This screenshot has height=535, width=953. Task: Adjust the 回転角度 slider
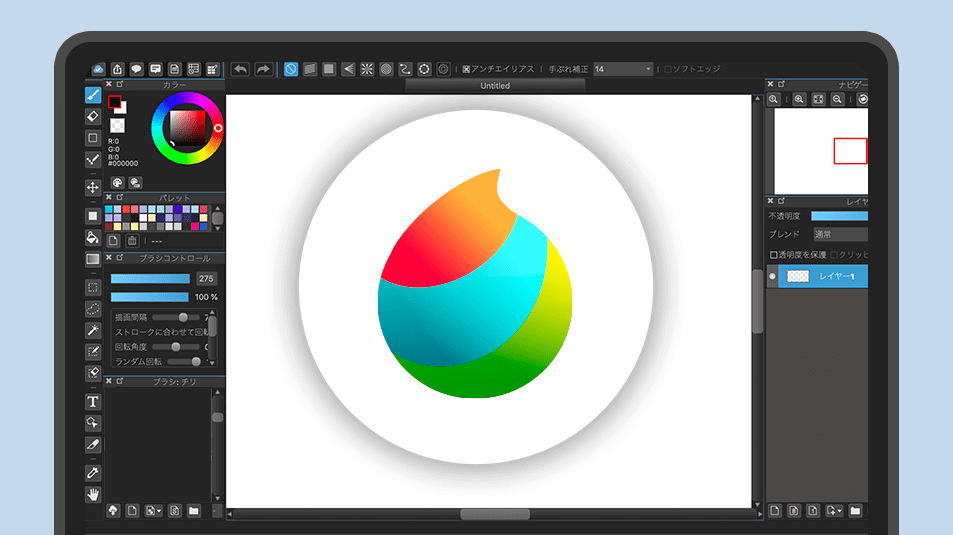176,346
